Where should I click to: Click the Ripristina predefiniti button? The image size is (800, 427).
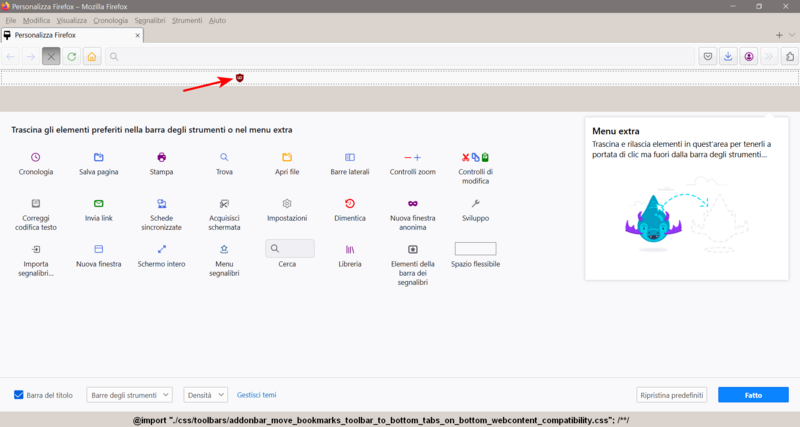pyautogui.click(x=671, y=395)
